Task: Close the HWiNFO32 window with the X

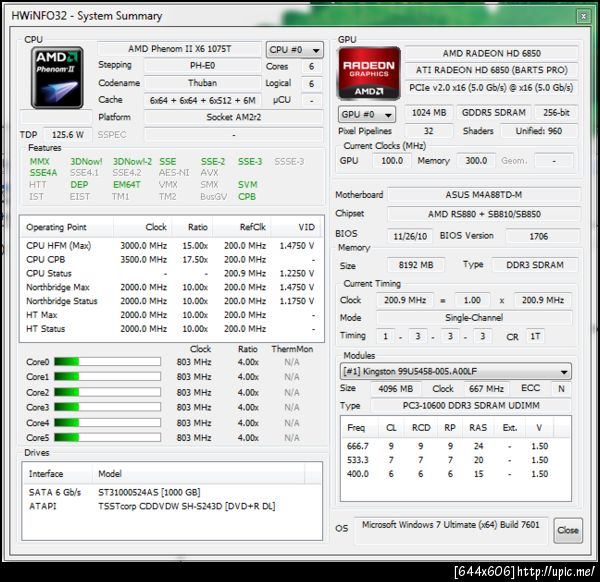Action: click(583, 16)
